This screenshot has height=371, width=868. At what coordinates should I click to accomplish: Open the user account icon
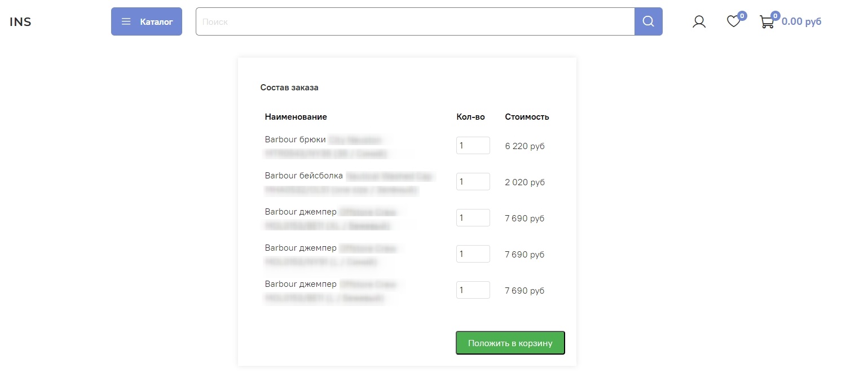coord(699,22)
